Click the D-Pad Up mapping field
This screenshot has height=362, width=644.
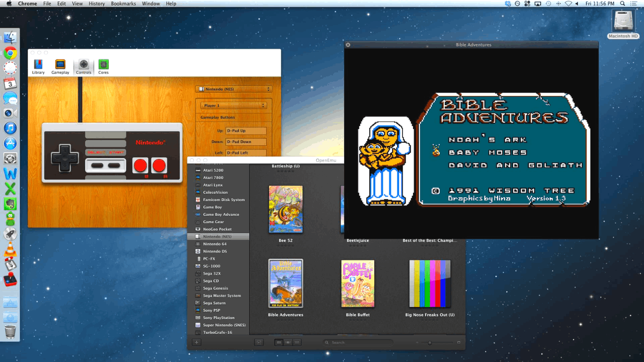[246, 131]
